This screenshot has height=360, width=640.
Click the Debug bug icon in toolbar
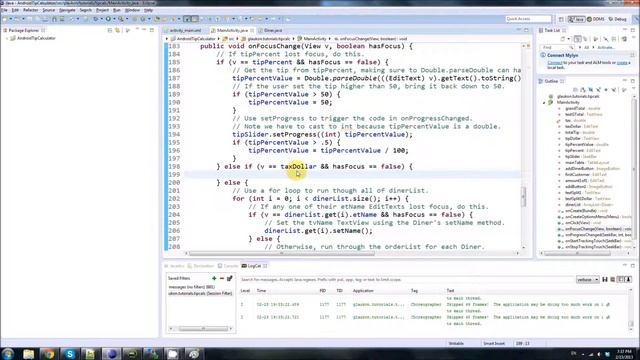pyautogui.click(x=96, y=19)
